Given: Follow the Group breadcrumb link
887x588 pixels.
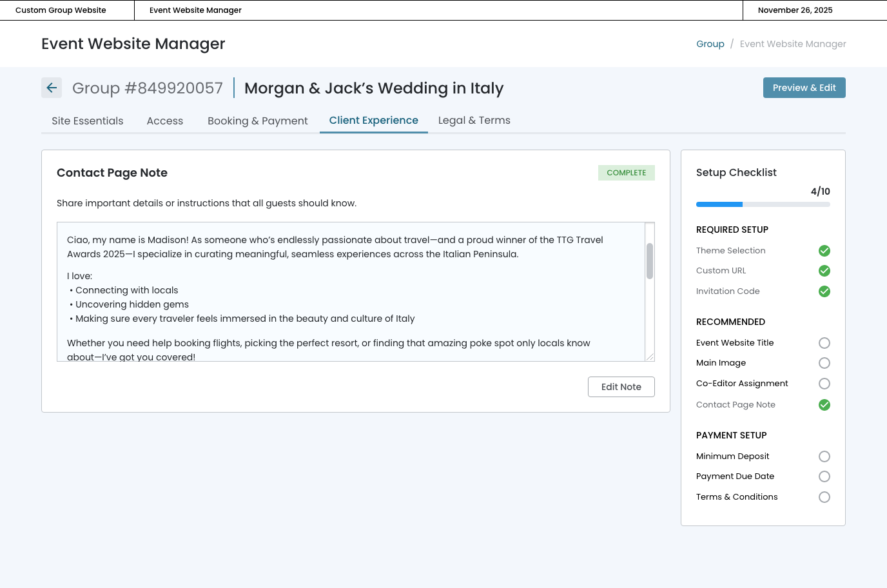Looking at the screenshot, I should 710,44.
